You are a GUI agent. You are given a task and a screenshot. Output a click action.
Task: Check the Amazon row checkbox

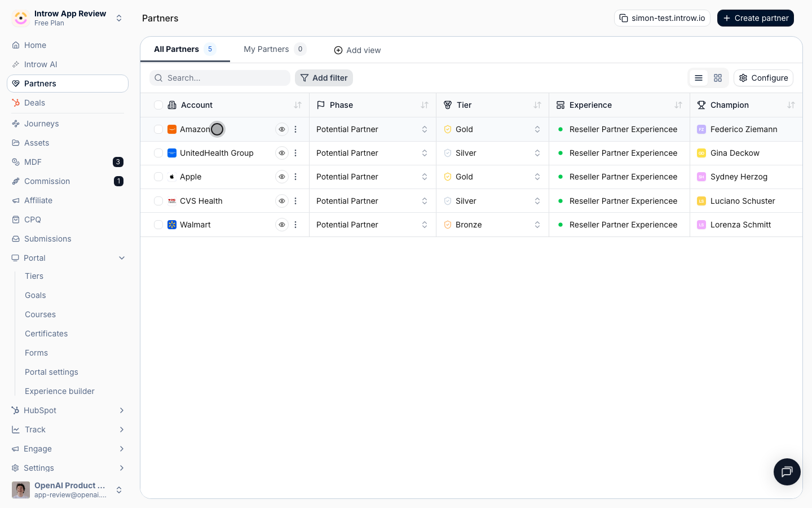coord(158,129)
